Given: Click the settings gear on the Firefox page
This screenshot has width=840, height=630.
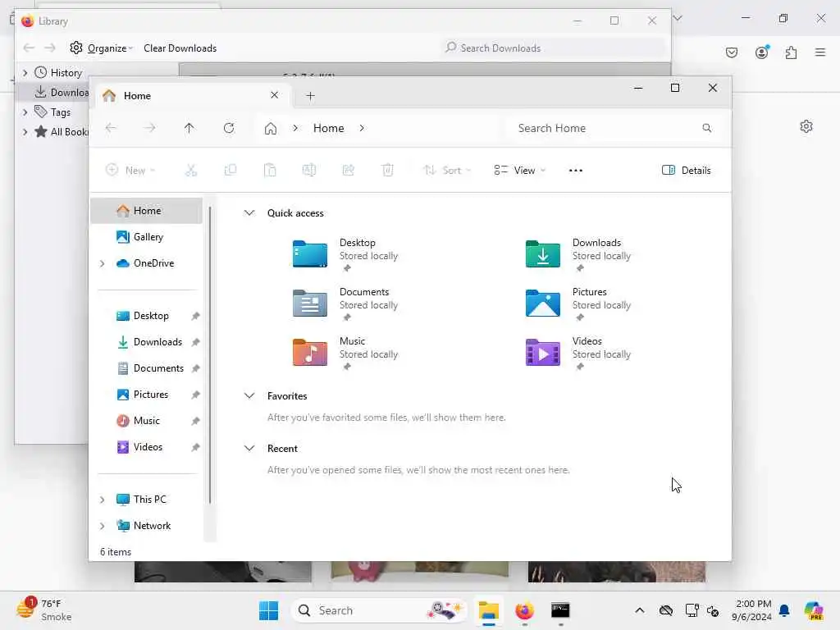Looking at the screenshot, I should tap(806, 126).
